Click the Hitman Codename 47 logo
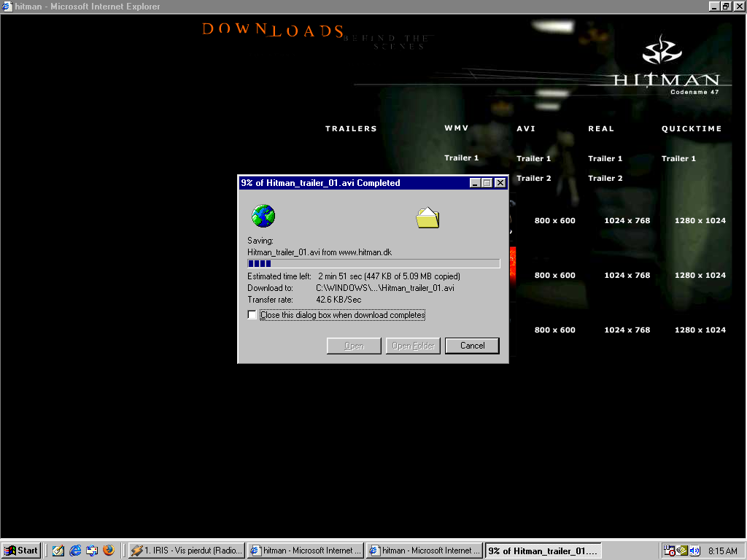The image size is (747, 560). click(x=665, y=66)
